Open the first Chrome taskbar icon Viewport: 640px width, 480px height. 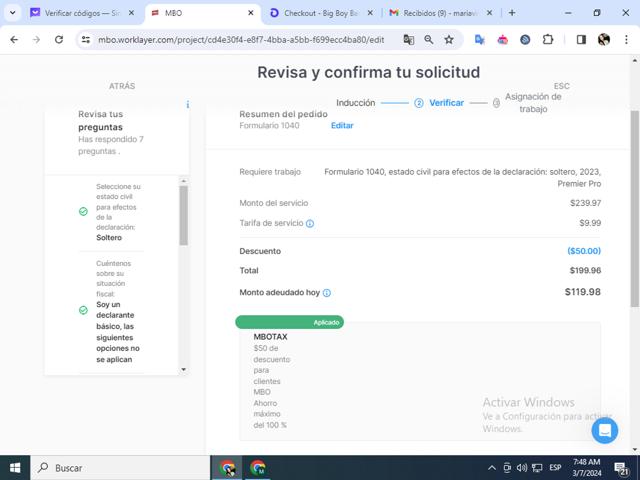pos(227,468)
